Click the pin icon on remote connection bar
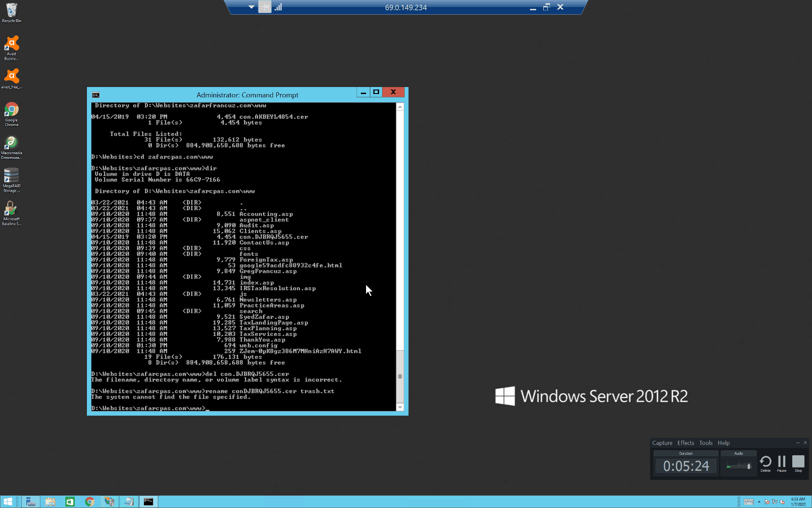This screenshot has height=508, width=812. [265, 7]
